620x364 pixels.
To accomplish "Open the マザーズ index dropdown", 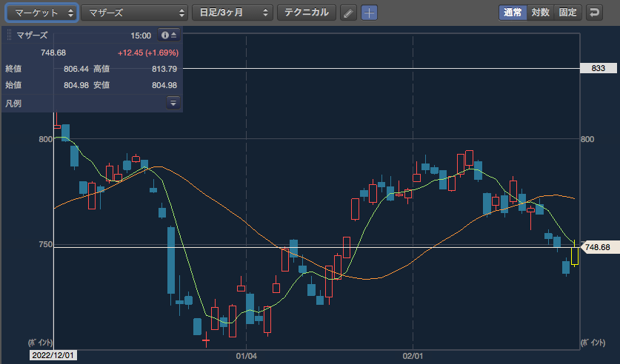I will [x=134, y=13].
